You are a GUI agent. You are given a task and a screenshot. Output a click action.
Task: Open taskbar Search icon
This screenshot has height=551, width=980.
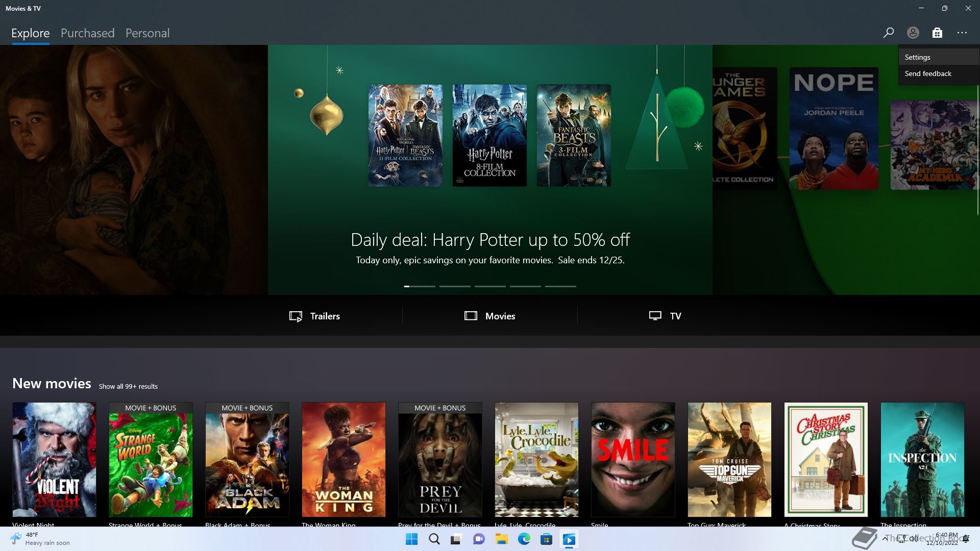(x=434, y=539)
